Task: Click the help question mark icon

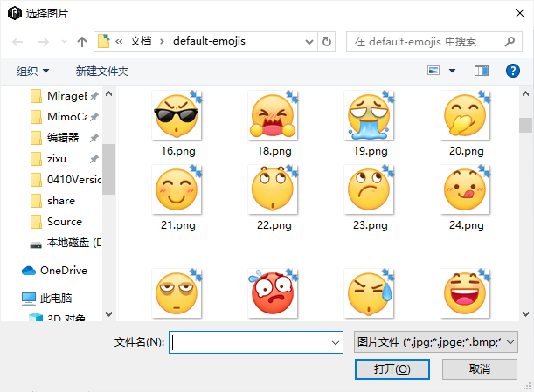Action: click(513, 71)
